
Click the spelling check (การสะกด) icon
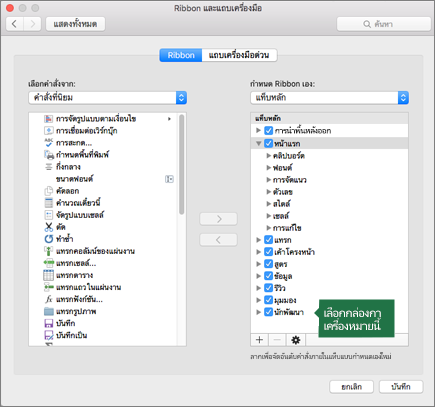click(x=49, y=143)
